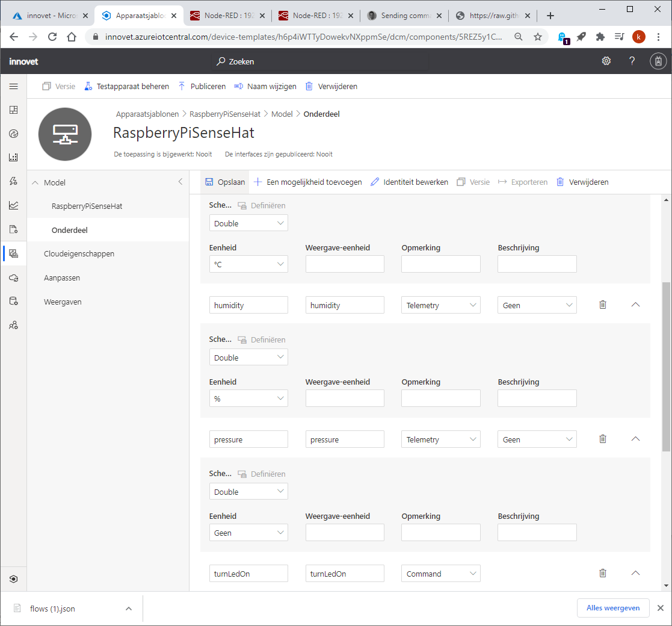Open the browser extensions puzzle icon
Image resolution: width=672 pixels, height=626 pixels.
pos(600,37)
